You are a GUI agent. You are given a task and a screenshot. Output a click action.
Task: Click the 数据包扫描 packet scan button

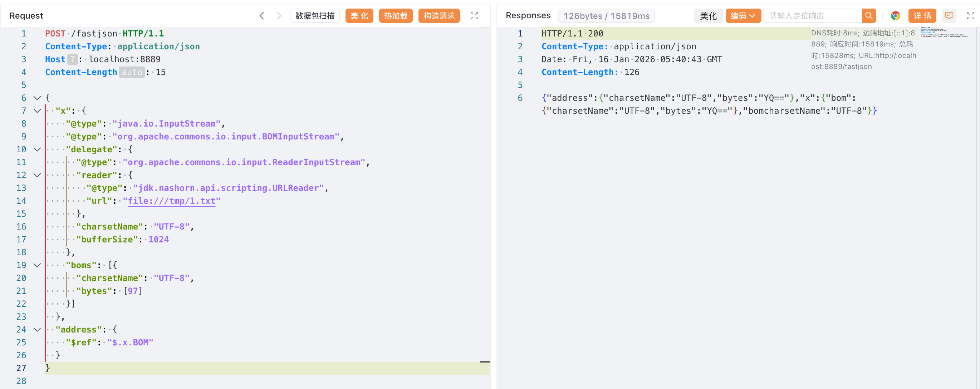click(315, 16)
